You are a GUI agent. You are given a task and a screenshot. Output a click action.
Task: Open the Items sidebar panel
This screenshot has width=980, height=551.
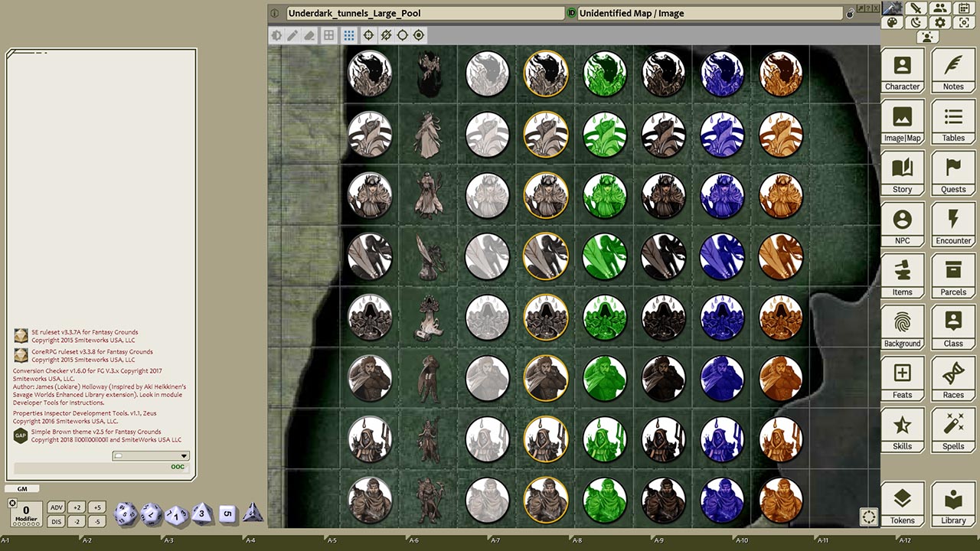click(902, 276)
